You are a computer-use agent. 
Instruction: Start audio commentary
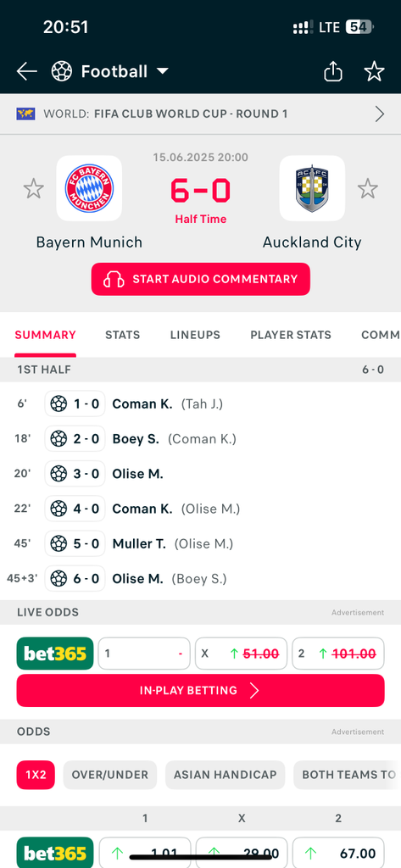tap(200, 279)
